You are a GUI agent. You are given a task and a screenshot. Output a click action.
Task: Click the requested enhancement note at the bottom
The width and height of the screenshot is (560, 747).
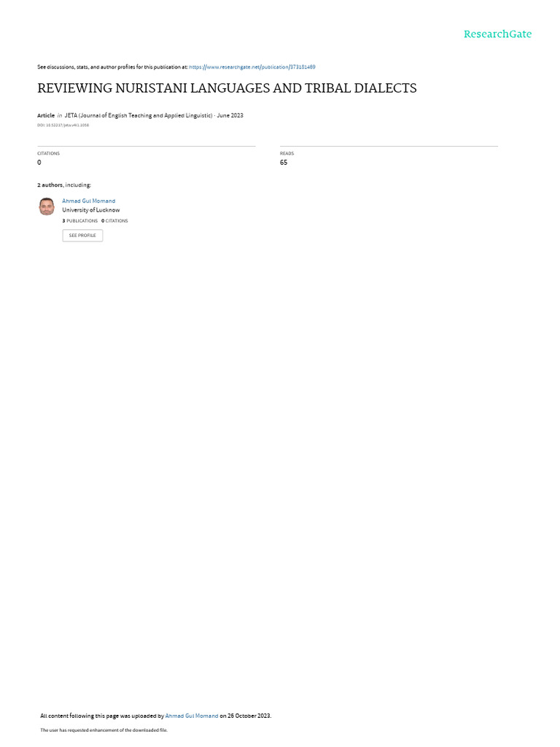click(104, 729)
